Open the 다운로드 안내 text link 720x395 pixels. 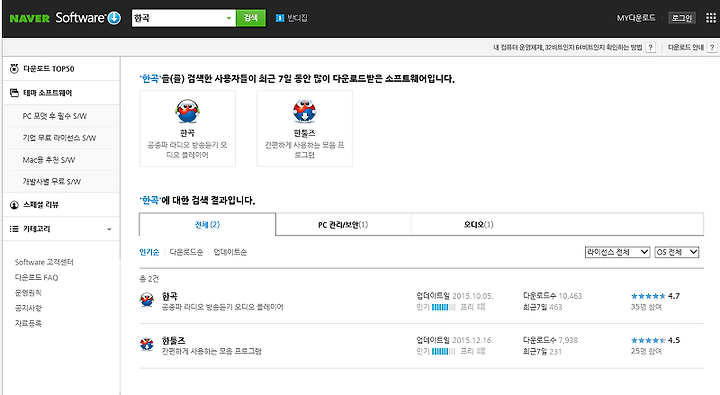686,47
